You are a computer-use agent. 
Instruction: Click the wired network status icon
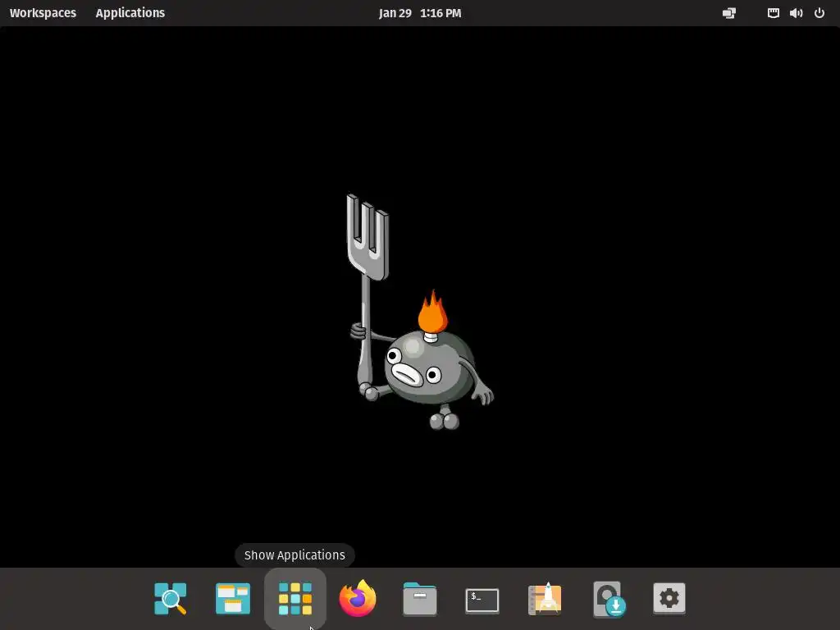(773, 13)
